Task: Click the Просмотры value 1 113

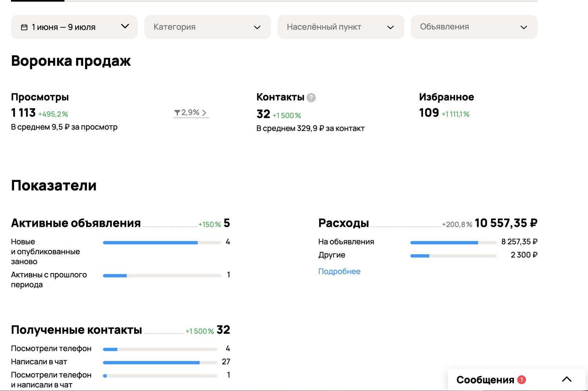Action: (24, 113)
